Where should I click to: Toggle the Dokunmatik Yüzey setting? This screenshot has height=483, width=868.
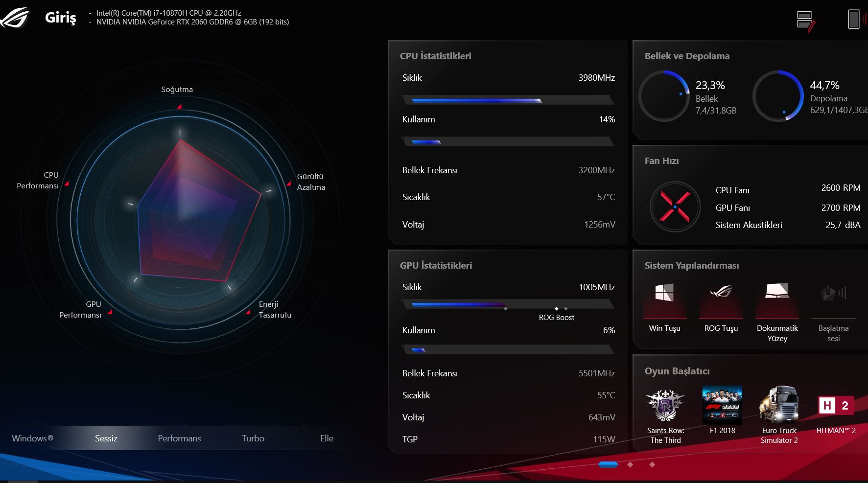(777, 312)
